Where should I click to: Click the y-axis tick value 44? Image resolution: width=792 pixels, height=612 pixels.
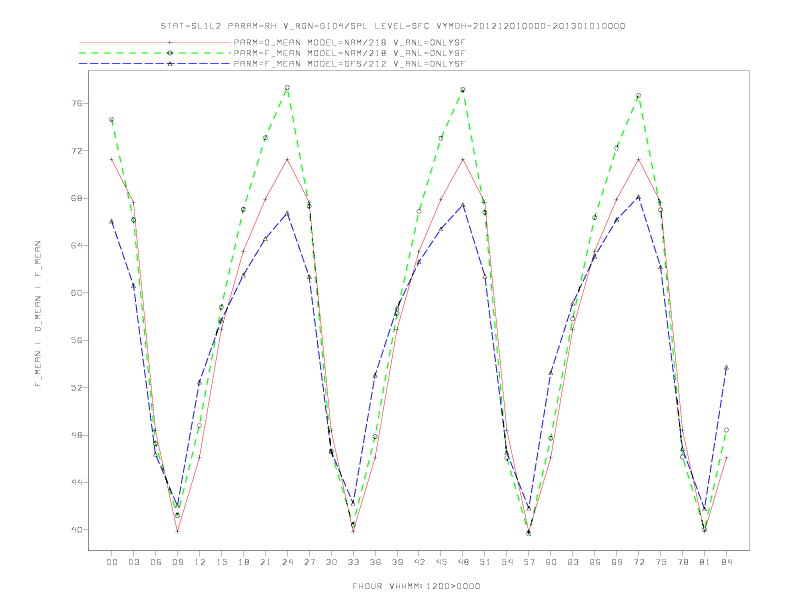click(x=76, y=482)
